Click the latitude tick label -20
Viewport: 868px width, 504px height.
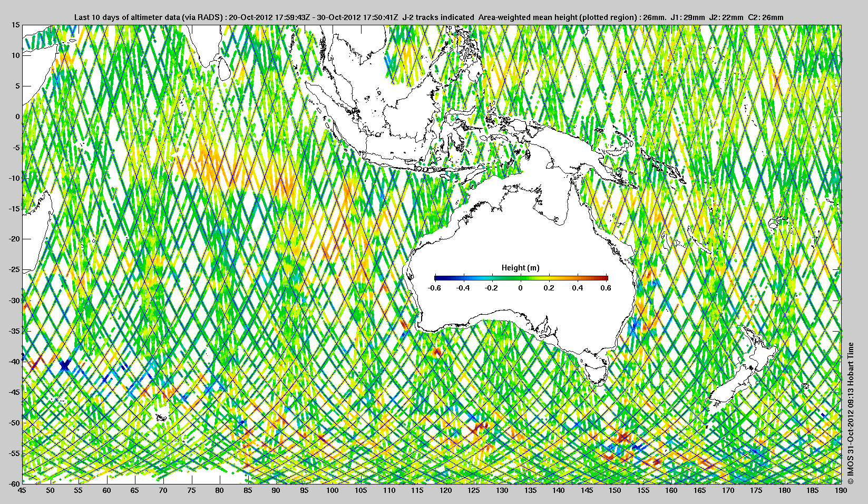14,239
